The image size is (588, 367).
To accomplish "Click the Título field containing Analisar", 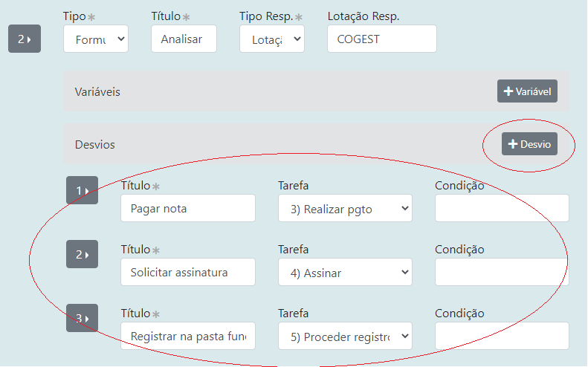I will click(184, 39).
